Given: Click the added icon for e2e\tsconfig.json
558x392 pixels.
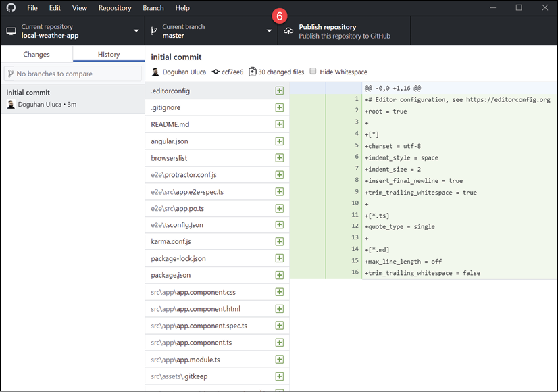Looking at the screenshot, I should [280, 225].
